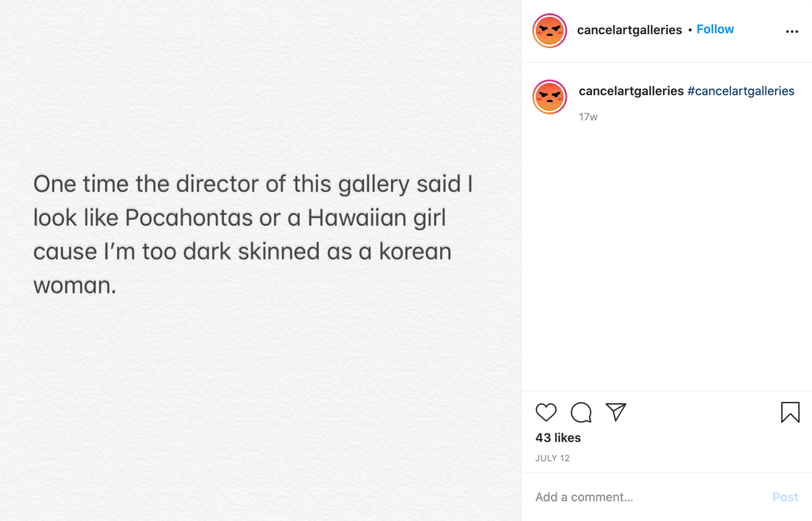Share post via paper plane icon
This screenshot has width=812, height=521.
pyautogui.click(x=616, y=412)
